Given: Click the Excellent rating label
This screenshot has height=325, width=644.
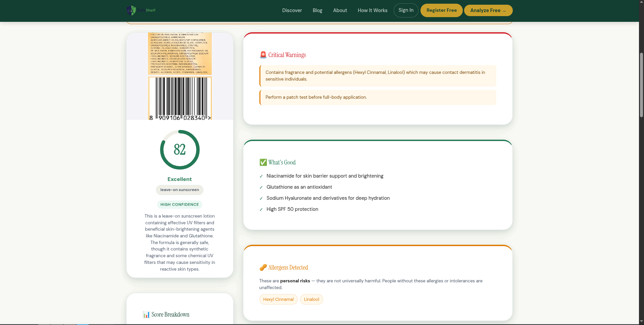Looking at the screenshot, I should coord(180,179).
